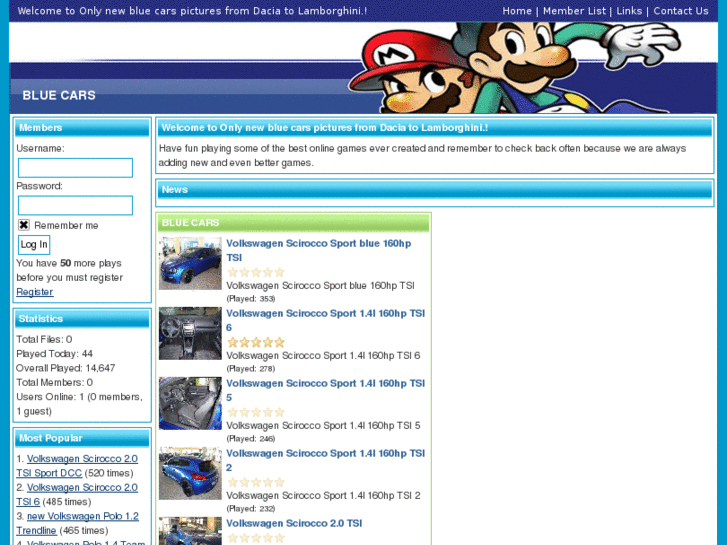Go to the Links page
The height and width of the screenshot is (545, 727).
pos(629,11)
